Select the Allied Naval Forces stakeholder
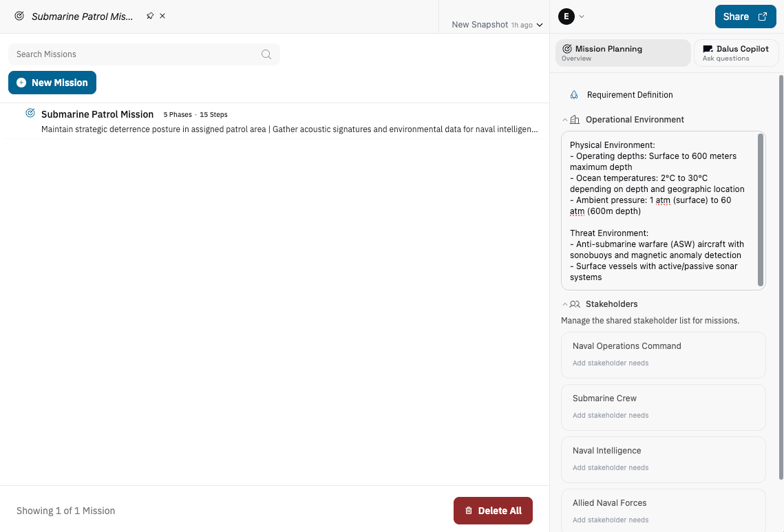This screenshot has height=532, width=784. click(x=609, y=503)
